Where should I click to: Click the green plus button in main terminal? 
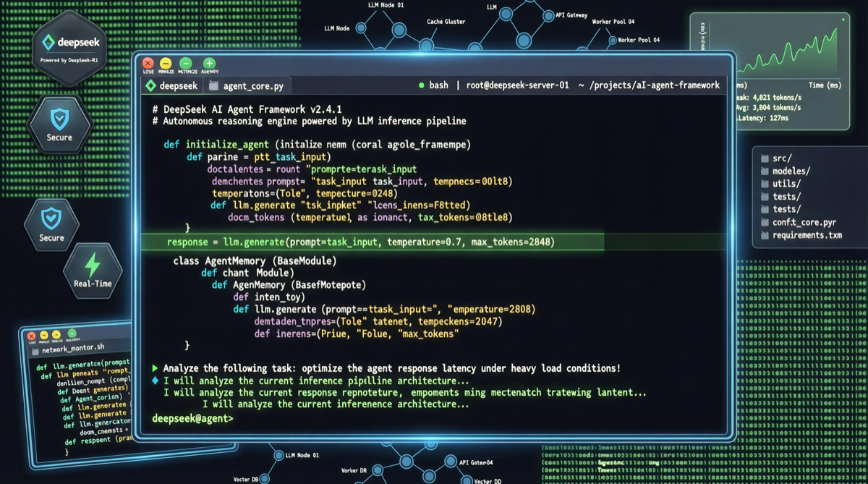click(209, 64)
